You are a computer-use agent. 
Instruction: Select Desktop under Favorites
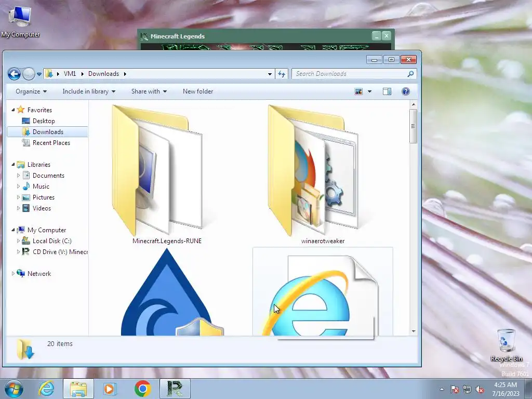coord(44,121)
